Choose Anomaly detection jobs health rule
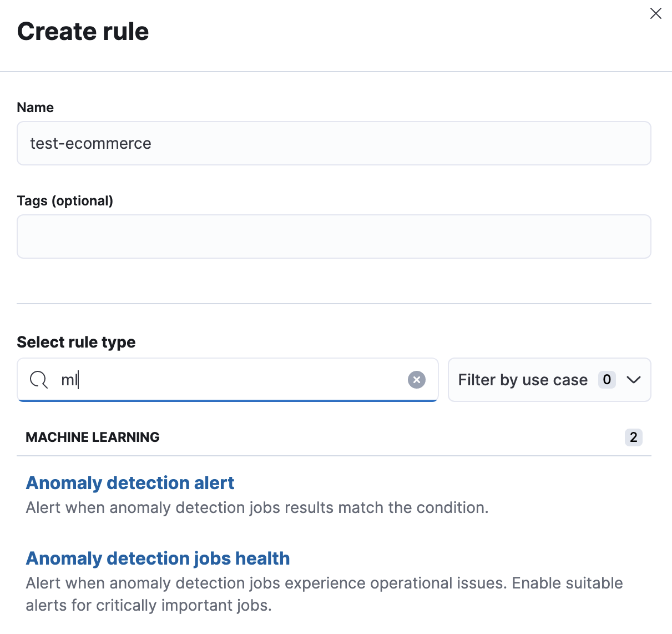 click(x=158, y=558)
